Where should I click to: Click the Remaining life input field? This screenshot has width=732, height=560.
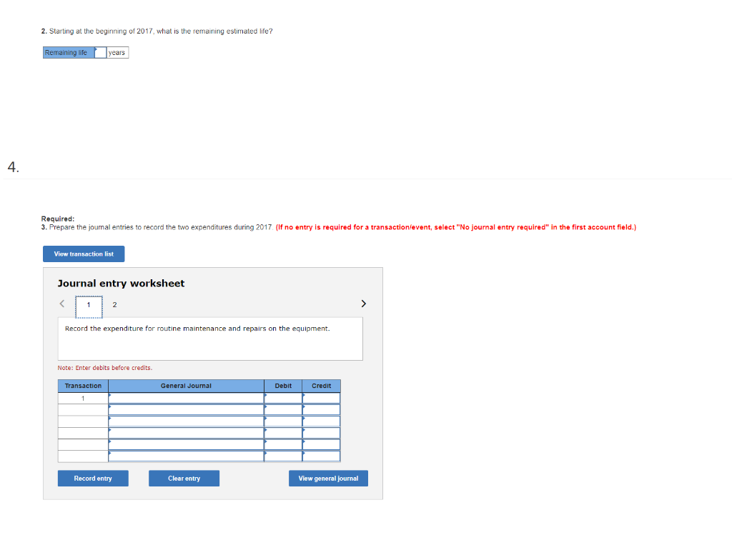(101, 52)
